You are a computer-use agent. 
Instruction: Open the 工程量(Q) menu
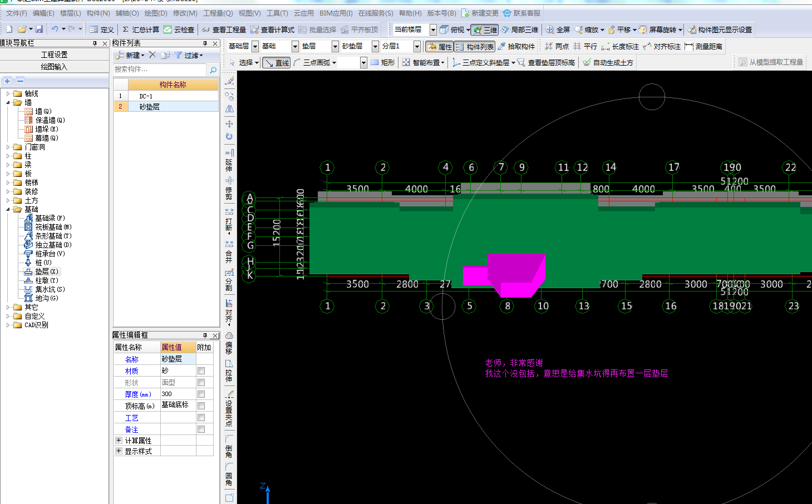tap(218, 13)
